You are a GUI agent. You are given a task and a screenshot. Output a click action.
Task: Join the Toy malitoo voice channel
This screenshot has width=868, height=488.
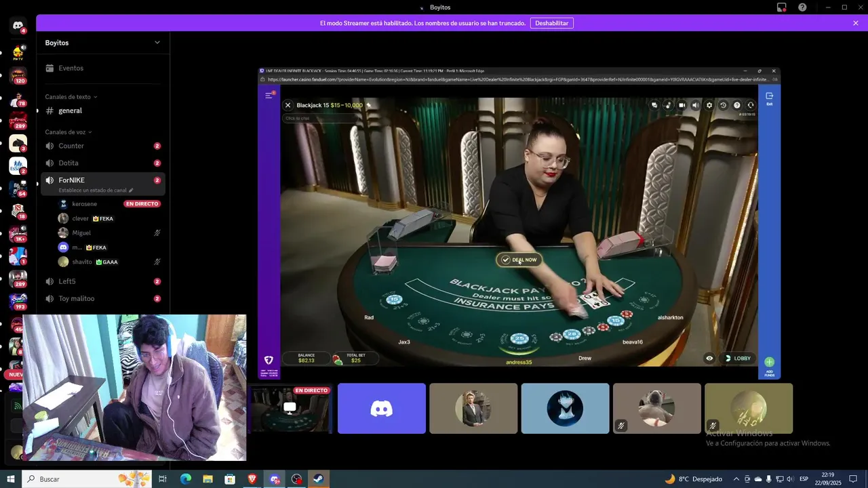click(x=102, y=298)
